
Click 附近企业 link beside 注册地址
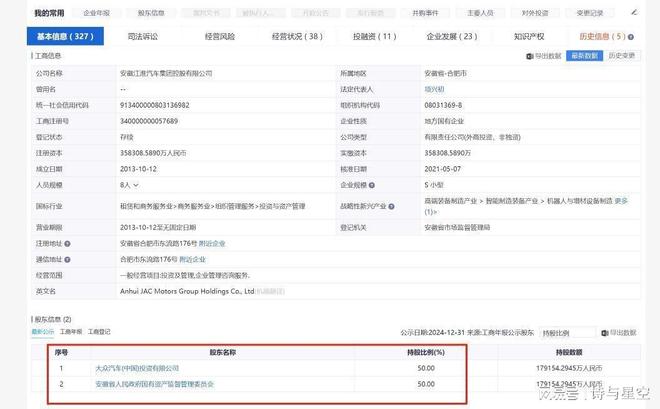pyautogui.click(x=212, y=244)
